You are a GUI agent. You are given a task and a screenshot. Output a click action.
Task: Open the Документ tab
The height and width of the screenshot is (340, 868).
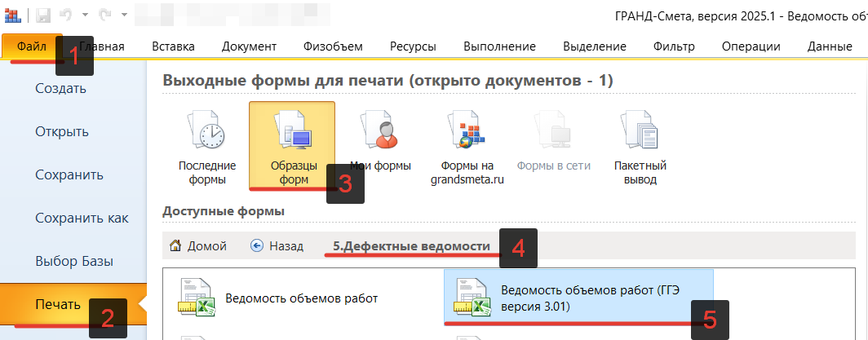tap(249, 46)
